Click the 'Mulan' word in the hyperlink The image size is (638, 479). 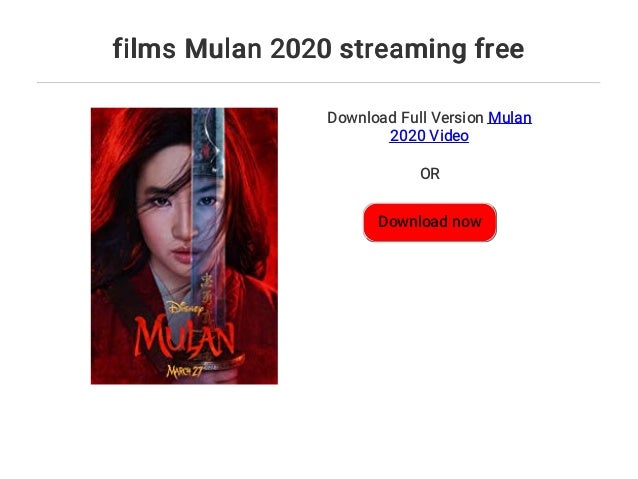(x=509, y=118)
